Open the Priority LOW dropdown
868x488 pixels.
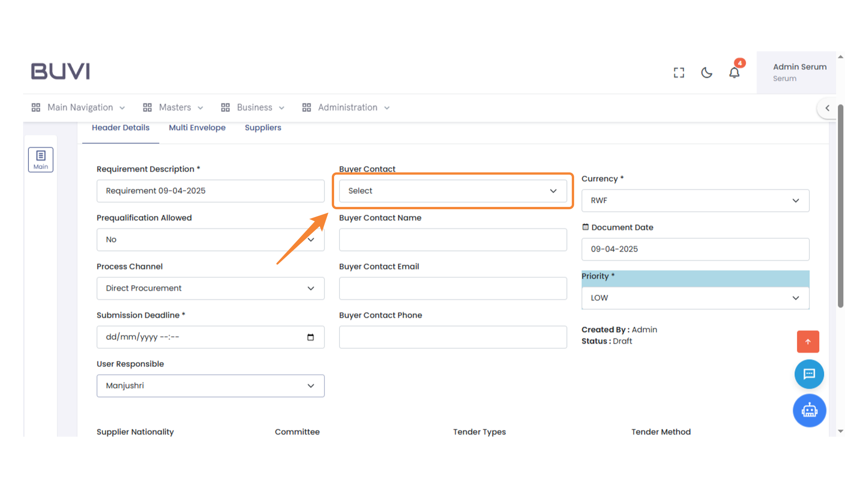click(695, 298)
